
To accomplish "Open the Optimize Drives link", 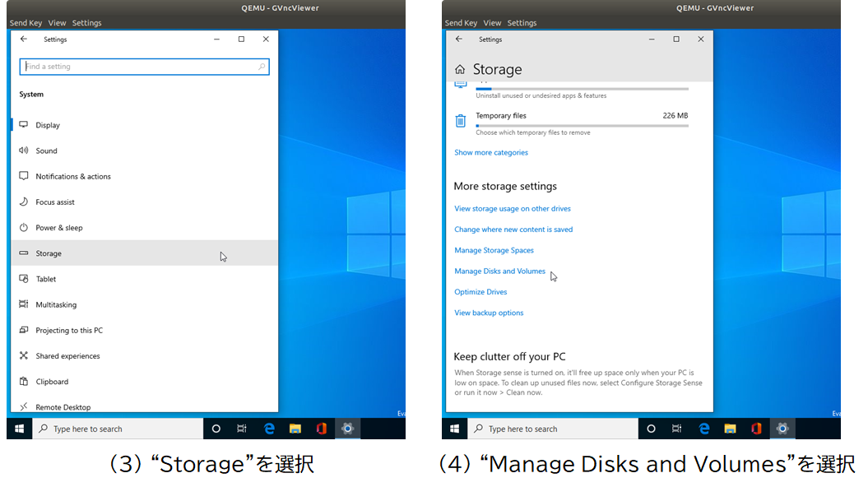I will (480, 291).
